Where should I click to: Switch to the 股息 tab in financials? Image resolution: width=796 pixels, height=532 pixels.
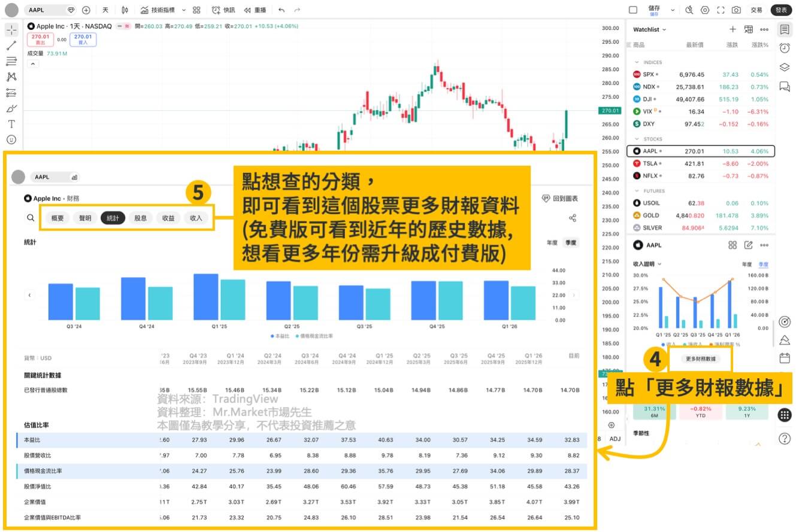click(x=140, y=218)
